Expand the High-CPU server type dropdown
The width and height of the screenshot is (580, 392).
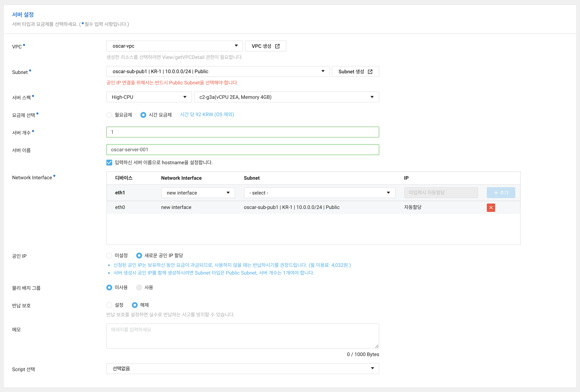[x=149, y=97]
